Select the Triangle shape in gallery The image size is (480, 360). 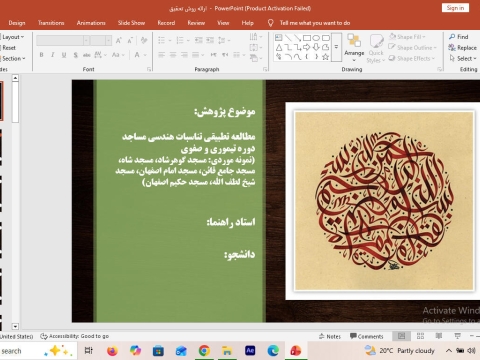[x=279, y=47]
